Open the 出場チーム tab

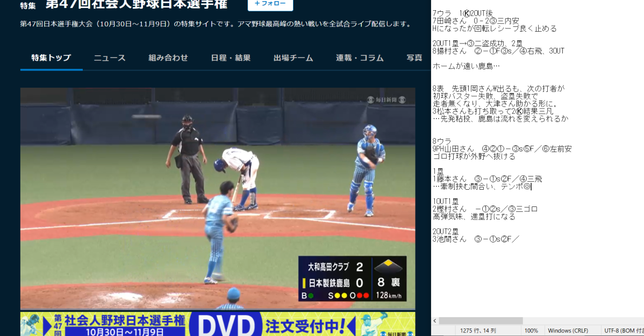coord(294,58)
